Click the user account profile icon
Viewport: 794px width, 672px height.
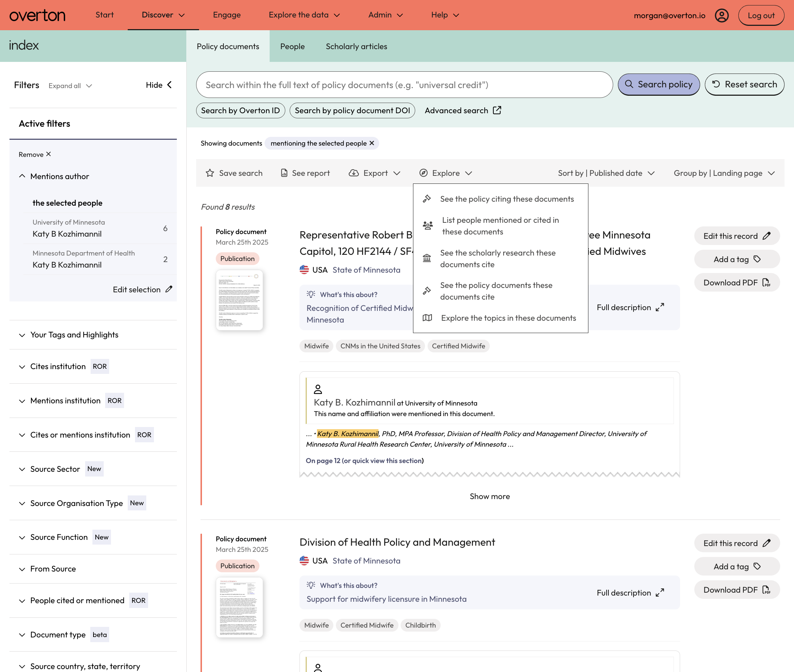tap(722, 15)
